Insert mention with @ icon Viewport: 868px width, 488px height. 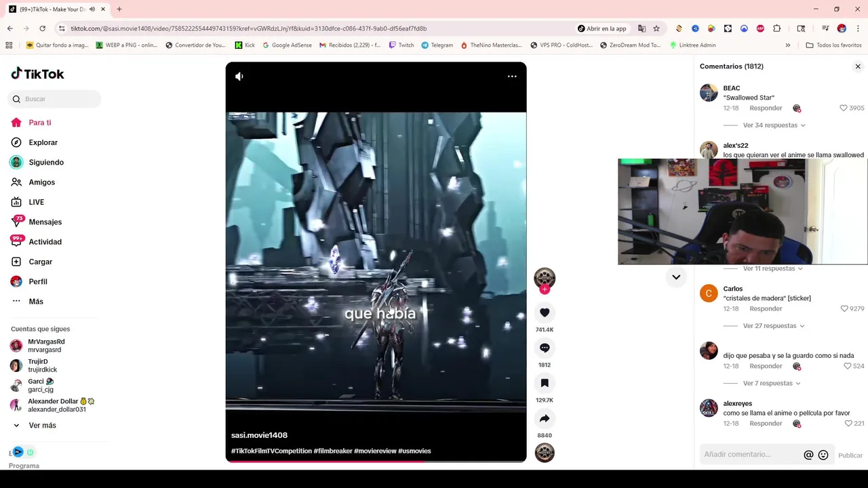pos(808,455)
